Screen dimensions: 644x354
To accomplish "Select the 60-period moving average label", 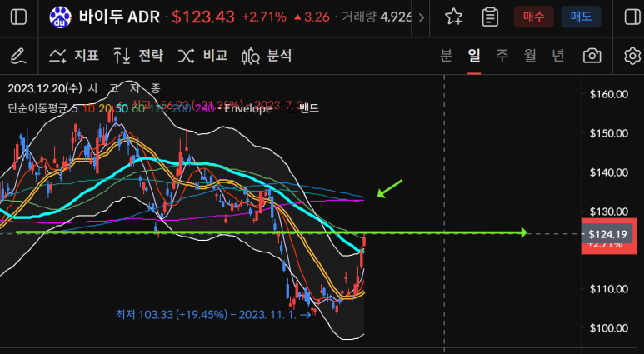I will click(x=138, y=109).
